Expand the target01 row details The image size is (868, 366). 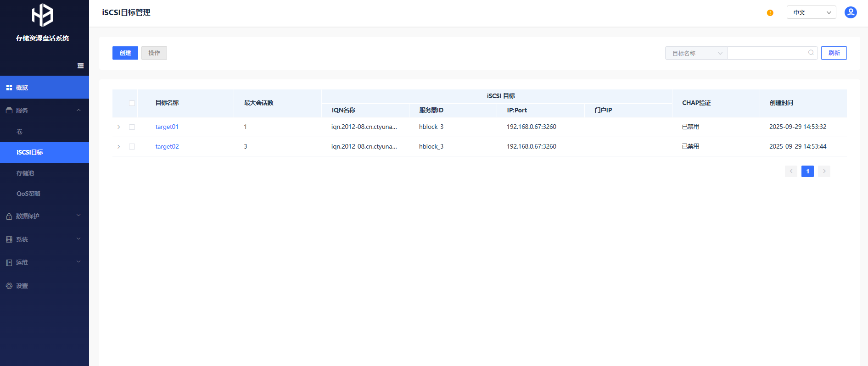tap(118, 127)
